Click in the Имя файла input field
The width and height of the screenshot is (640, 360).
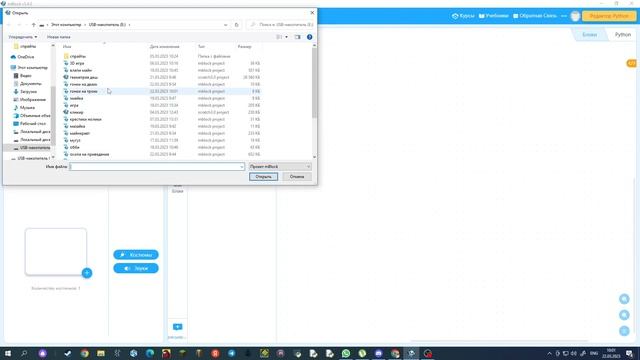pos(157,167)
